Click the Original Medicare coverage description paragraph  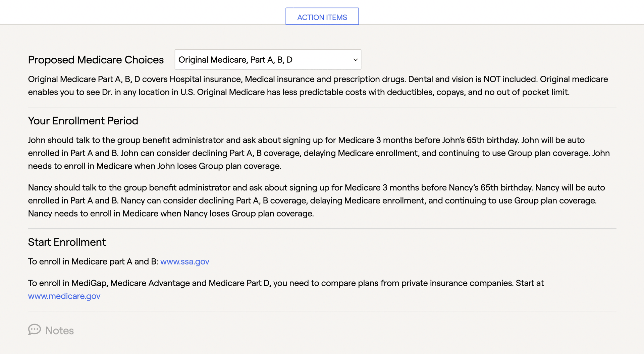pos(318,85)
